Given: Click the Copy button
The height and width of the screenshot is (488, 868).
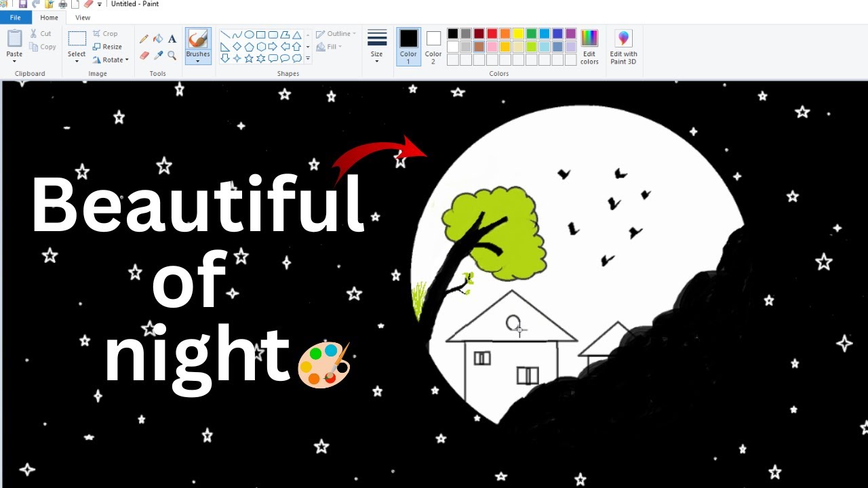Looking at the screenshot, I should [43, 47].
